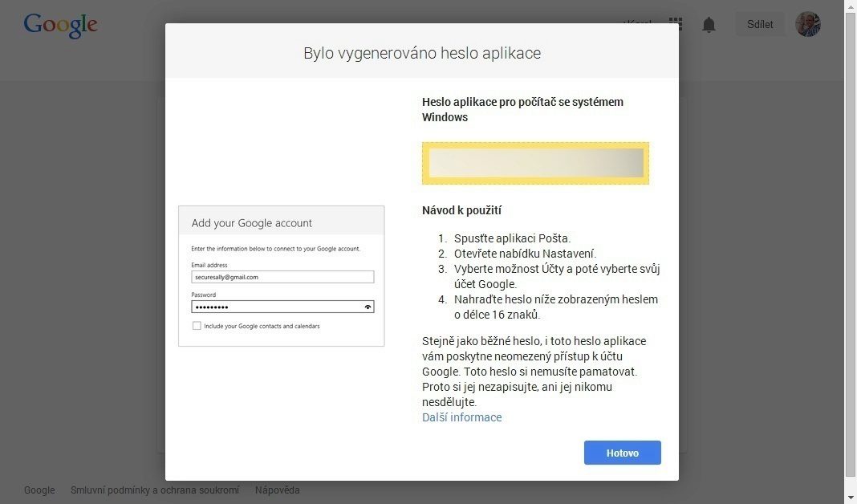Viewport: 857px width, 504px height.
Task: Open the Nápověda footer link
Action: (277, 490)
